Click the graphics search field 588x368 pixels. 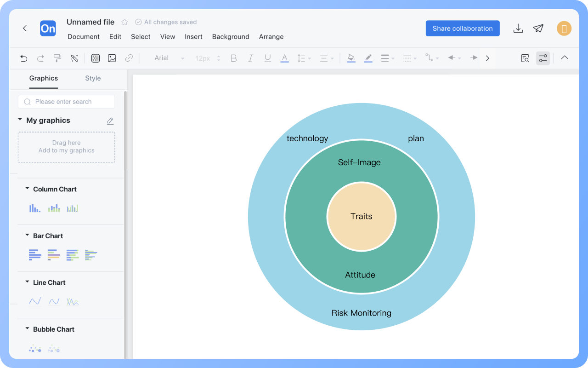[x=67, y=102]
